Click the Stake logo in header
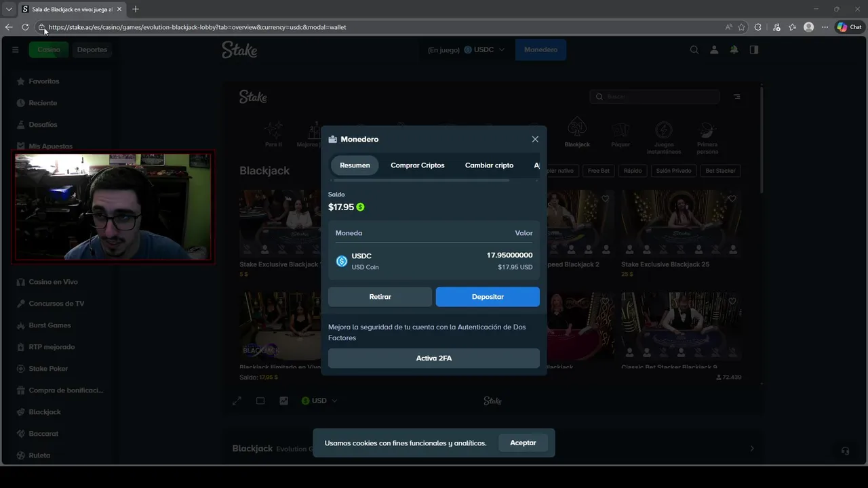The height and width of the screenshot is (488, 868). (x=239, y=49)
